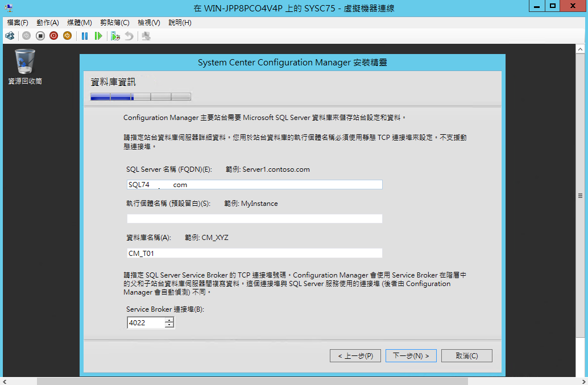Click the vertical scrollbar up arrow
Image resolution: width=588 pixels, height=385 pixels.
[580, 49]
